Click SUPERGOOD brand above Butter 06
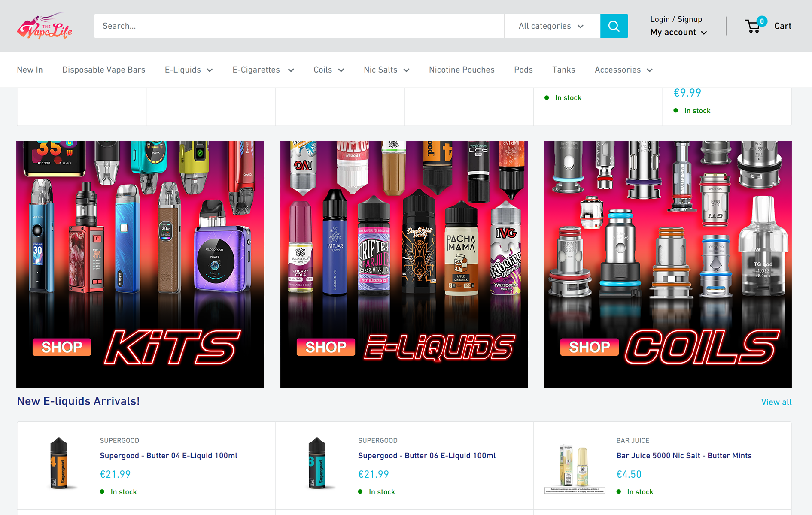 [378, 440]
